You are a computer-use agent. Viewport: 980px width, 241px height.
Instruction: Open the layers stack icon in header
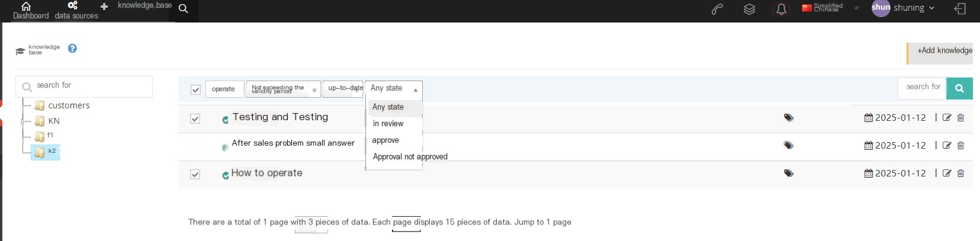point(750,9)
